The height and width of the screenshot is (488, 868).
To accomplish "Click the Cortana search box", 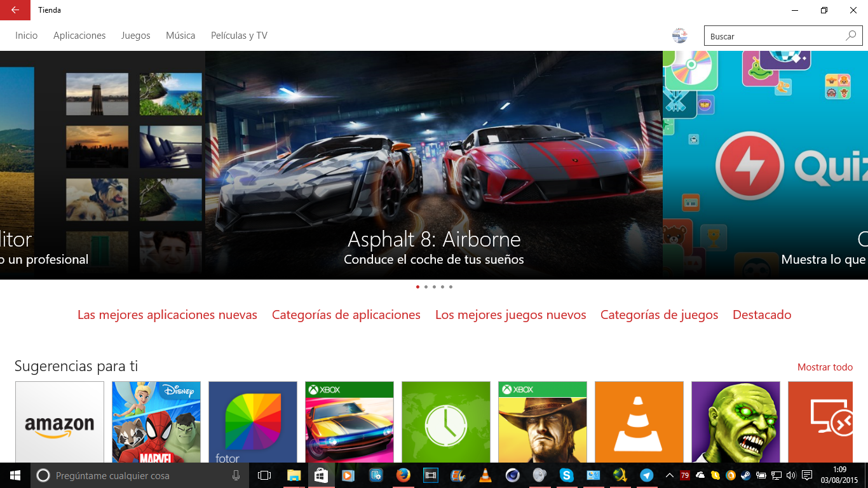I will tap(140, 475).
